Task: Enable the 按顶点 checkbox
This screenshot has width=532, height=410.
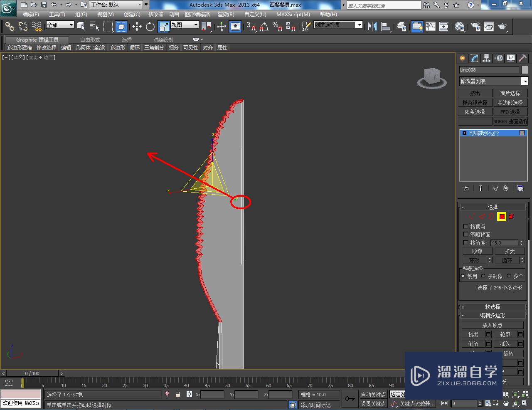Action: click(x=465, y=227)
